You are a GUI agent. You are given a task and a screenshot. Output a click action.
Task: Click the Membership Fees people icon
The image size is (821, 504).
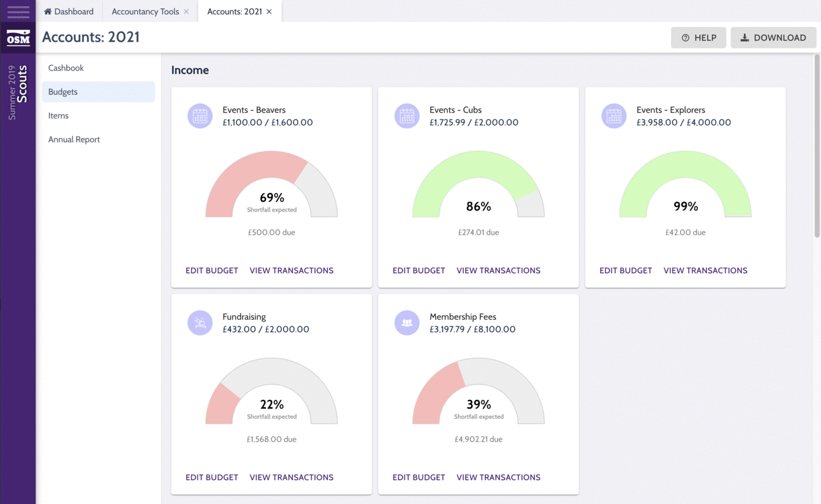[407, 323]
